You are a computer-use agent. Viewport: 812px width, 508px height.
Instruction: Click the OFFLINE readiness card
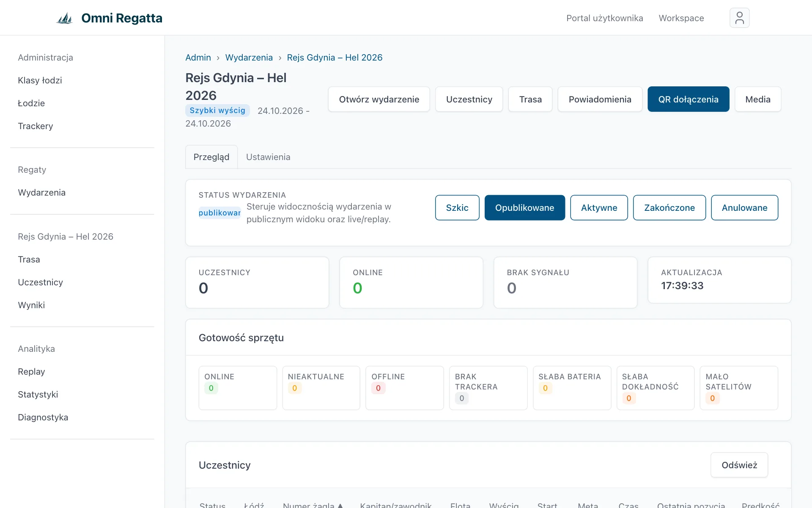click(404, 388)
